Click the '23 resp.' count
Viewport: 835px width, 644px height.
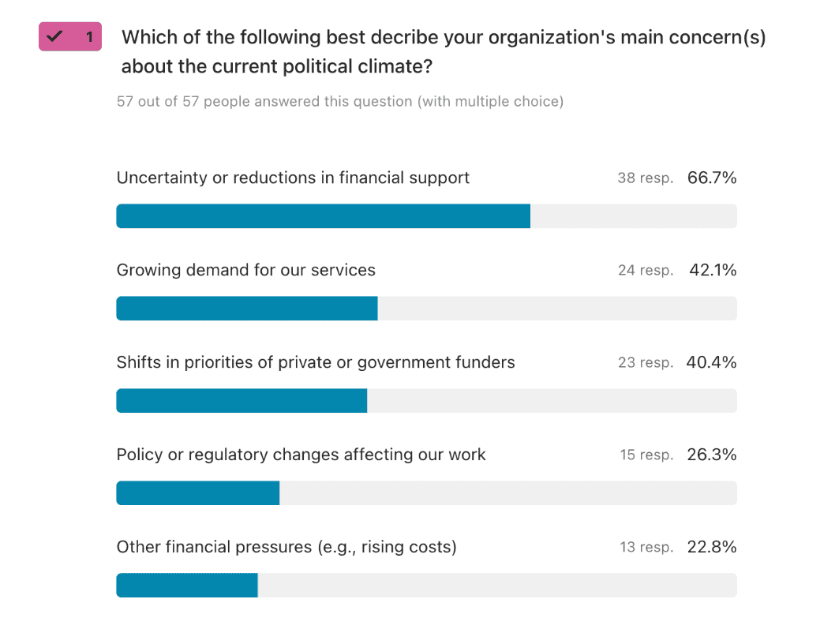click(x=645, y=363)
